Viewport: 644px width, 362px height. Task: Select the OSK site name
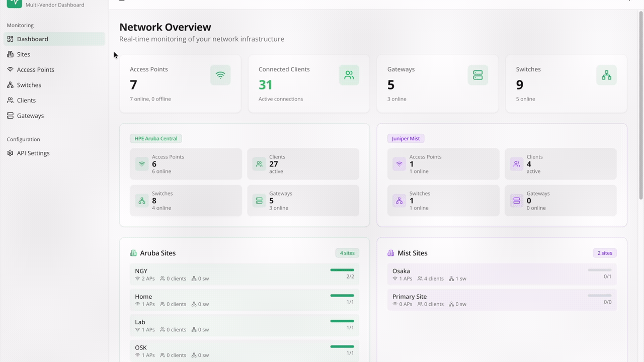pos(141,347)
